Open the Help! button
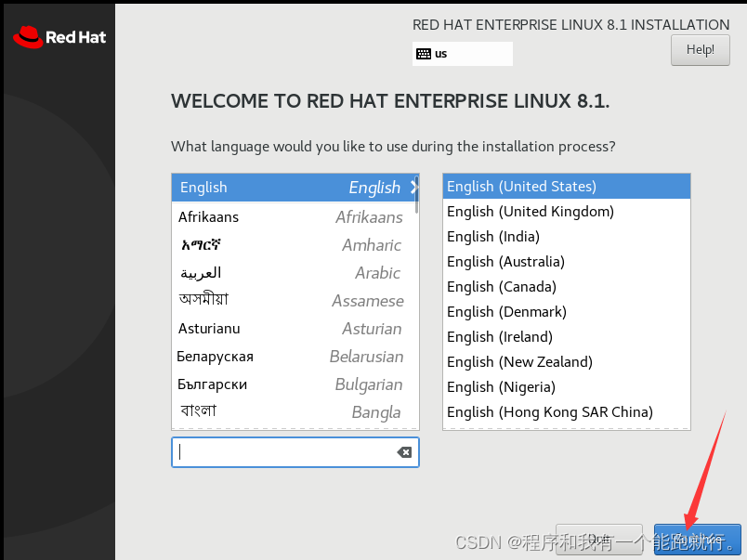Screen dimensions: 747x560 tap(700, 50)
